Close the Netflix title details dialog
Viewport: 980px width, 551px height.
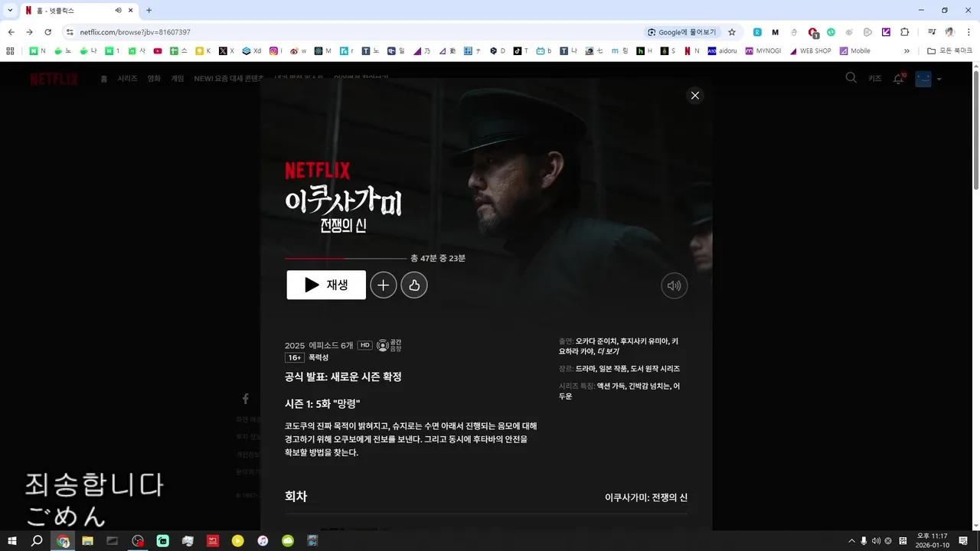694,96
